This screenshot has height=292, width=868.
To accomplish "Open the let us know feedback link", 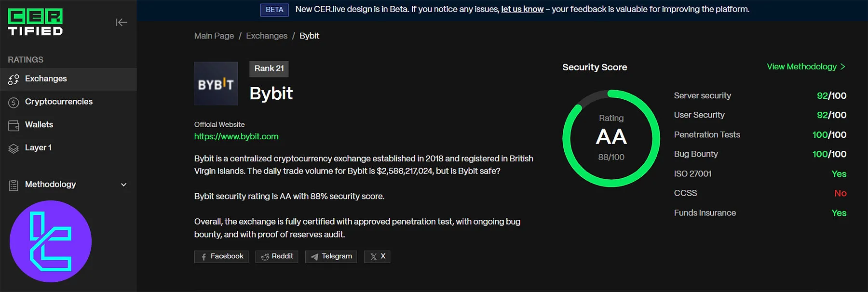I will pos(522,9).
